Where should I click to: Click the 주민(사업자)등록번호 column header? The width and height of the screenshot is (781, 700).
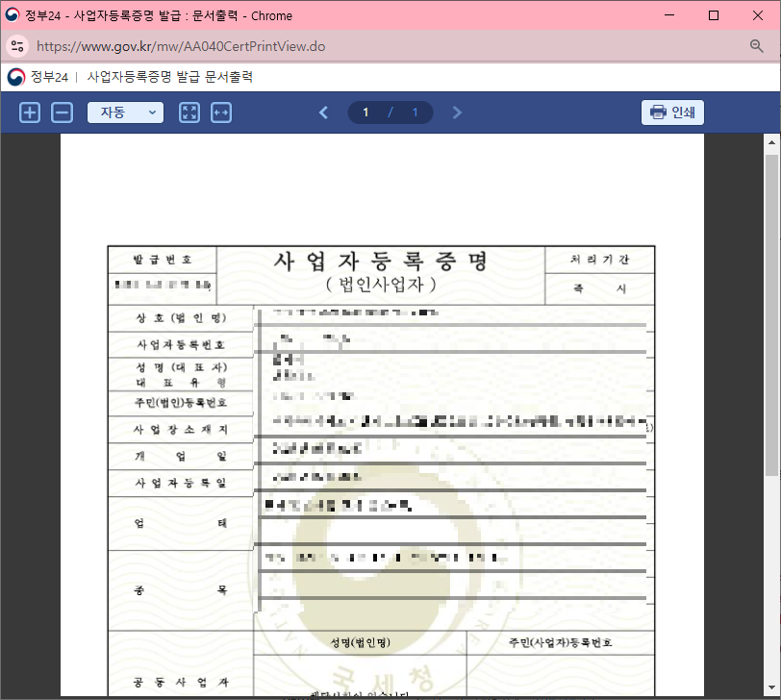(561, 642)
